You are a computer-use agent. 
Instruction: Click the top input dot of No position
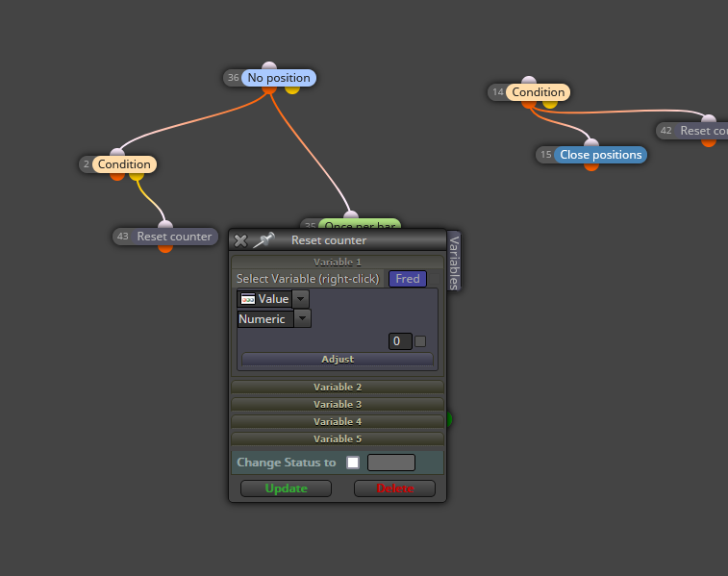pyautogui.click(x=269, y=66)
